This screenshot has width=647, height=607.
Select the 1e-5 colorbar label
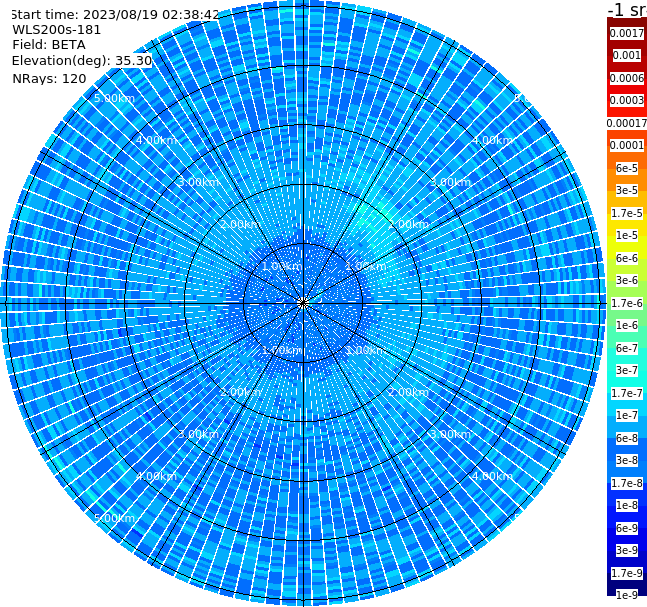pos(627,236)
